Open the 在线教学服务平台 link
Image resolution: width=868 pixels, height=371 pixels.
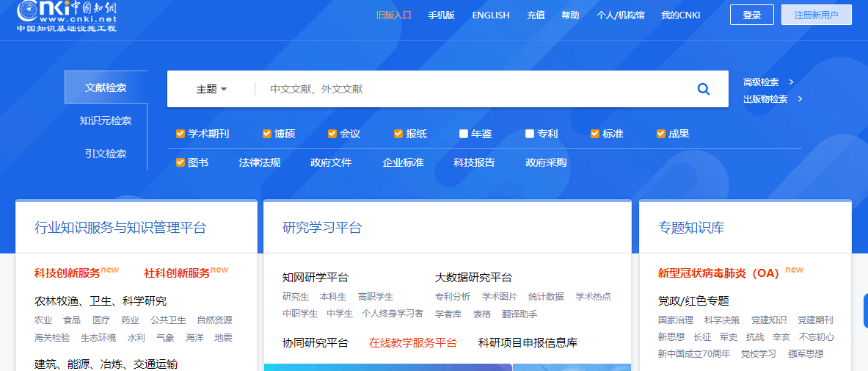tap(413, 343)
